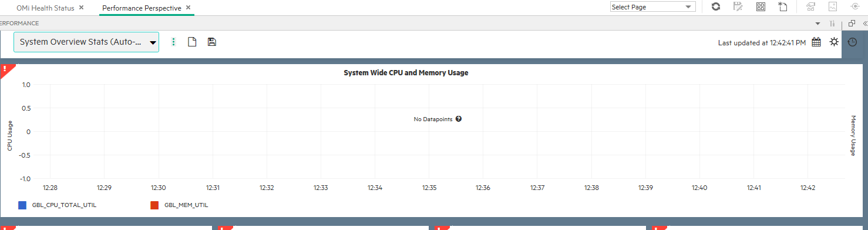Click the clock history icon
The width and height of the screenshot is (868, 230).
pos(852,42)
